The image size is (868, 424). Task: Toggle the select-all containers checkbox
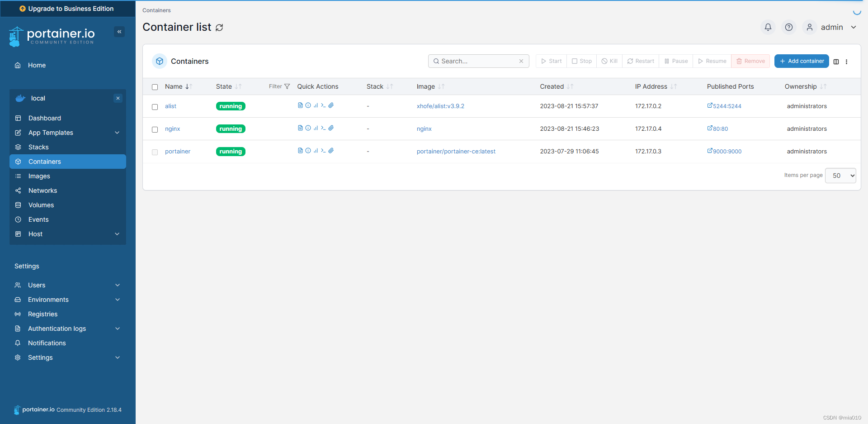pyautogui.click(x=155, y=87)
